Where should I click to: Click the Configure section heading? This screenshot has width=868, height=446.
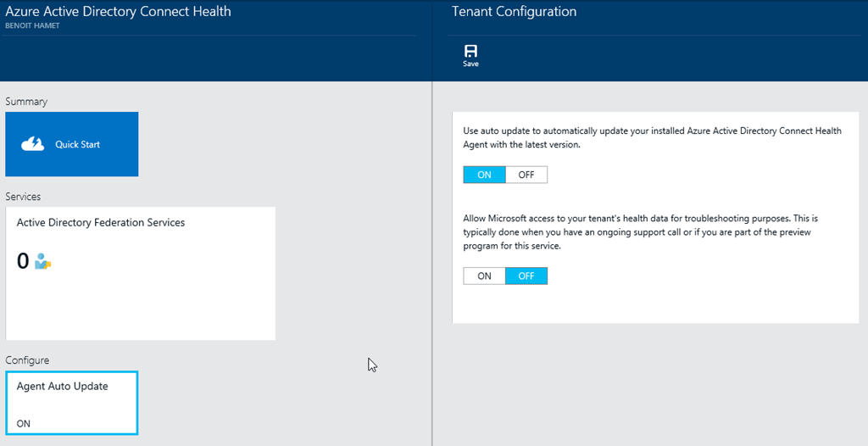tap(27, 360)
